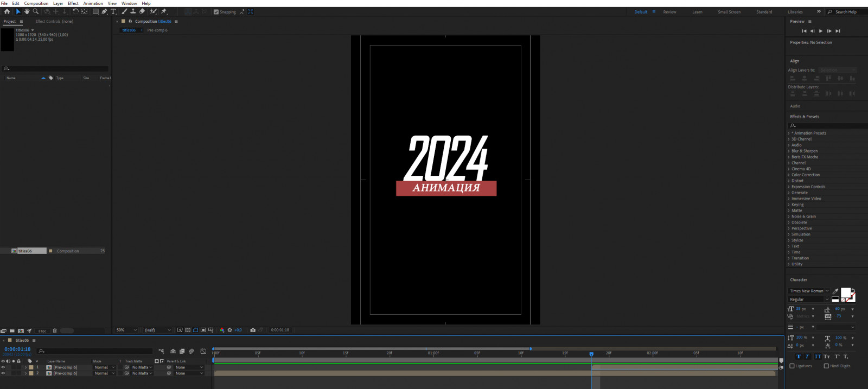Select the Brush tool

pos(124,11)
